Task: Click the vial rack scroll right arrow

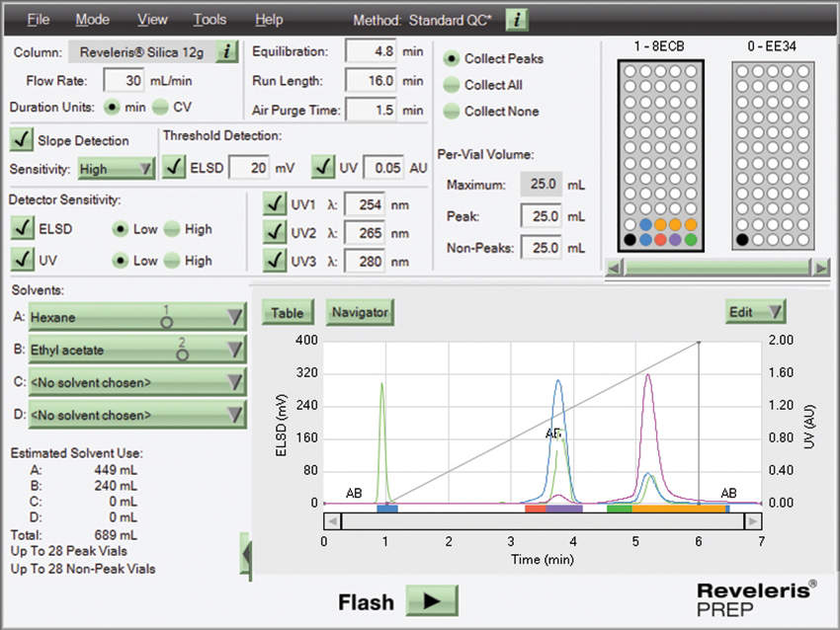Action: pos(820,267)
